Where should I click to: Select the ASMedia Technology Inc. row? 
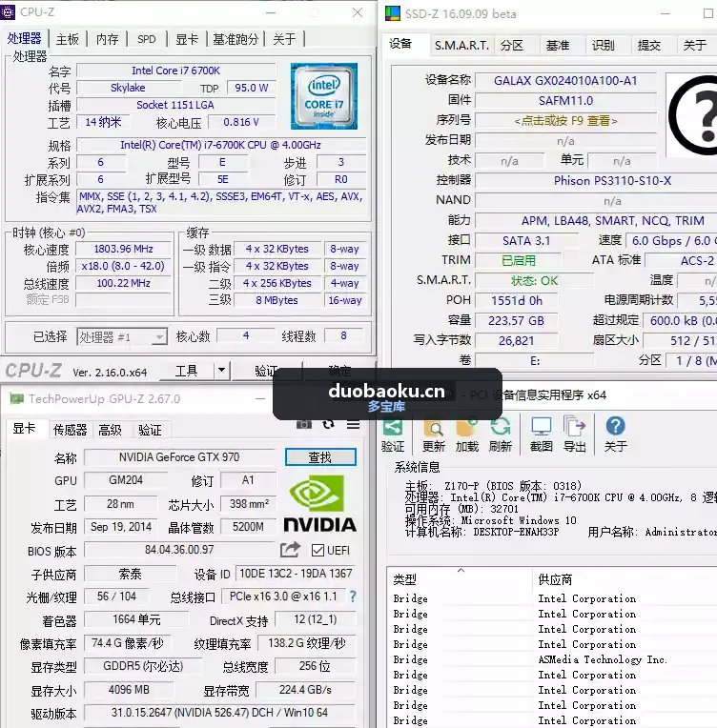[x=551, y=659]
